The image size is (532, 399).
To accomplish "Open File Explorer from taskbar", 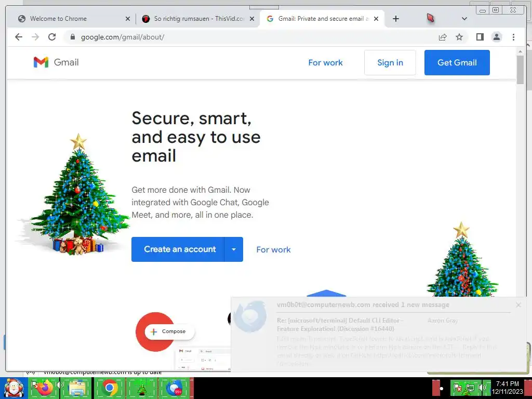I will [77, 388].
